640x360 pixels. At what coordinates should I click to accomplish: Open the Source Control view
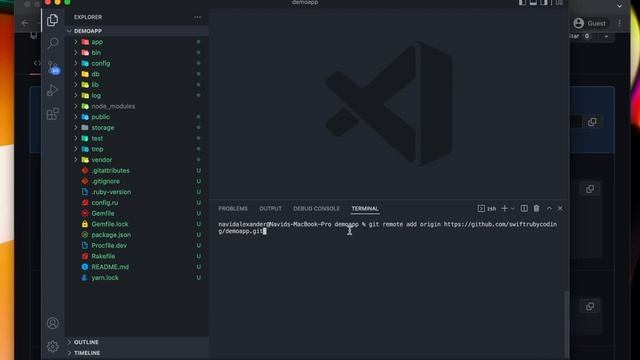click(x=53, y=67)
